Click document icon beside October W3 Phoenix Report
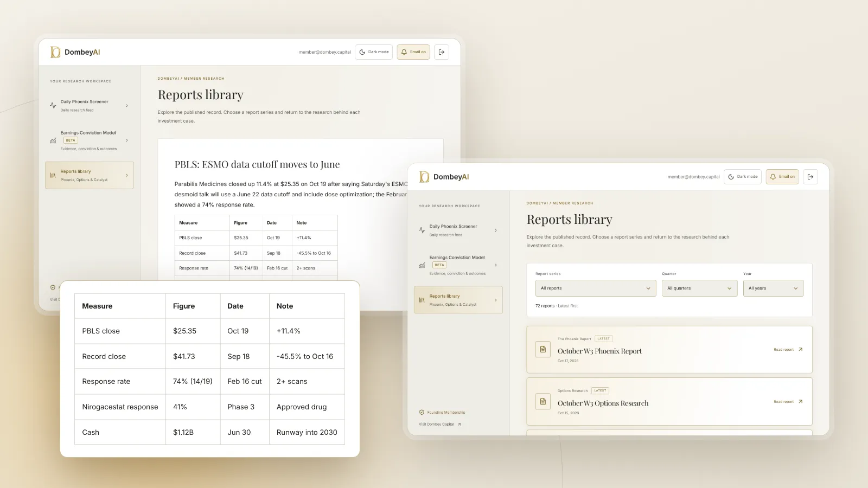The height and width of the screenshot is (488, 868). point(543,350)
